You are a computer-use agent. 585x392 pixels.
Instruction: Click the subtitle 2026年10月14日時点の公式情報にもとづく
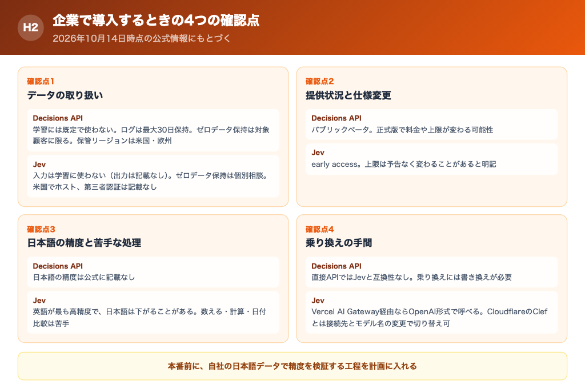(142, 38)
